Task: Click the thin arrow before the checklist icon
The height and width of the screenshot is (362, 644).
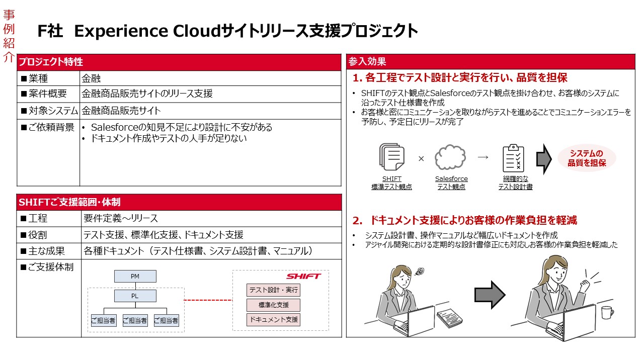Action: pyautogui.click(x=483, y=157)
